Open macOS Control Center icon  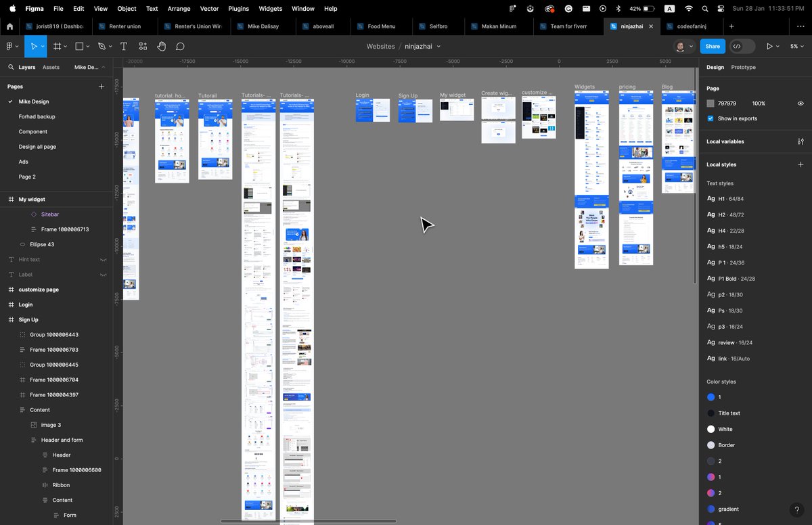(721, 9)
